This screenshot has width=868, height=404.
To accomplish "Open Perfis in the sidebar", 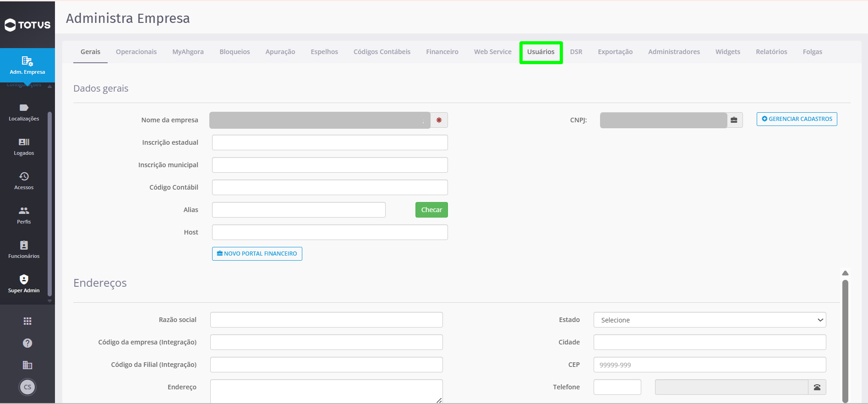I will coord(24,215).
